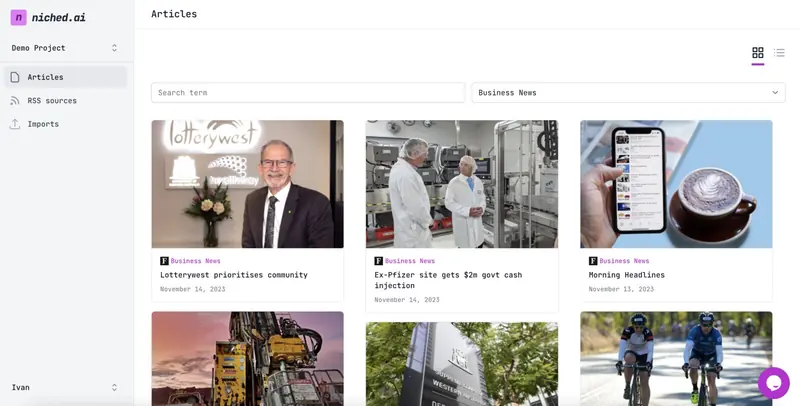Click the Articles document icon in sidebar
The width and height of the screenshot is (800, 406).
pos(15,77)
